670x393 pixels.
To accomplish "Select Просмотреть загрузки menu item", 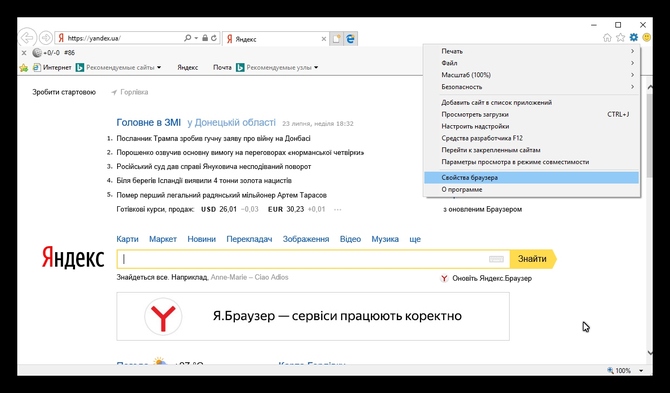I will pos(532,114).
